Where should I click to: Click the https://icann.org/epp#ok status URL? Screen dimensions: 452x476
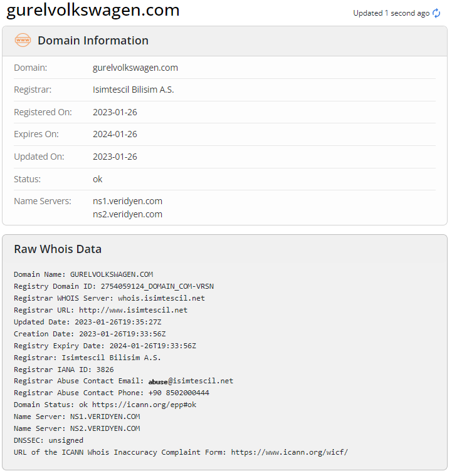click(x=144, y=405)
